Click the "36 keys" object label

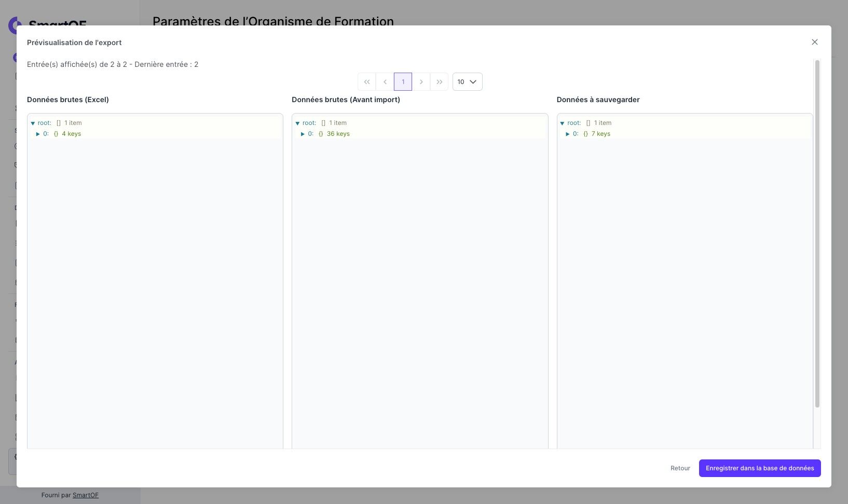338,134
